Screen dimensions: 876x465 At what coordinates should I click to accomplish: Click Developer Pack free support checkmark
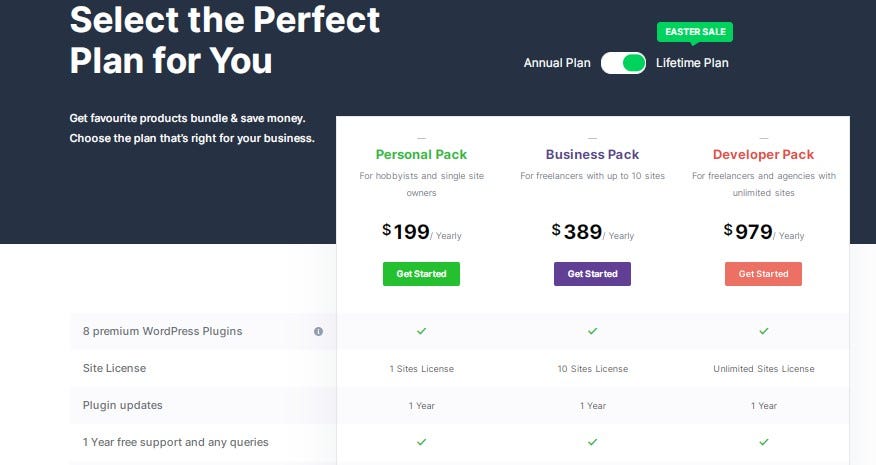coord(764,442)
